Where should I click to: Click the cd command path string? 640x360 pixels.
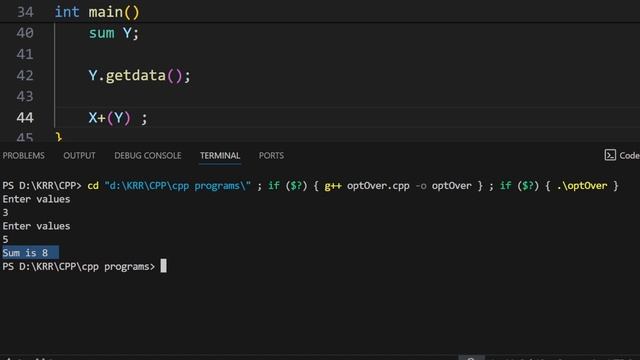click(178, 186)
